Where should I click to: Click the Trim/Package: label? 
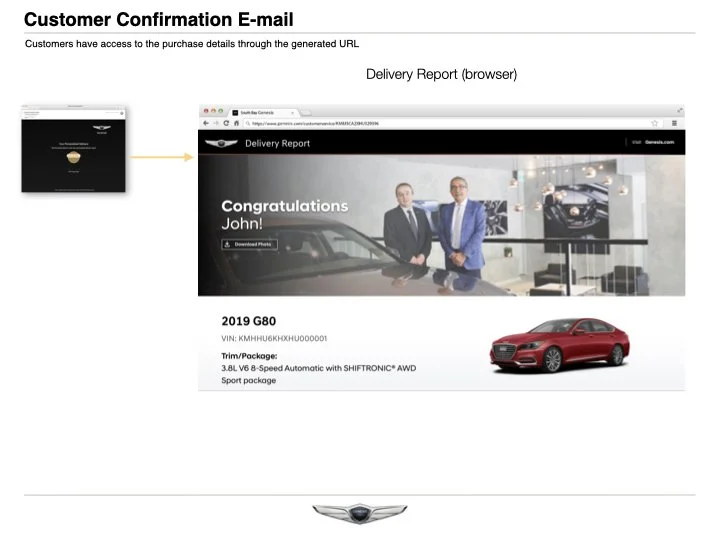click(x=249, y=356)
